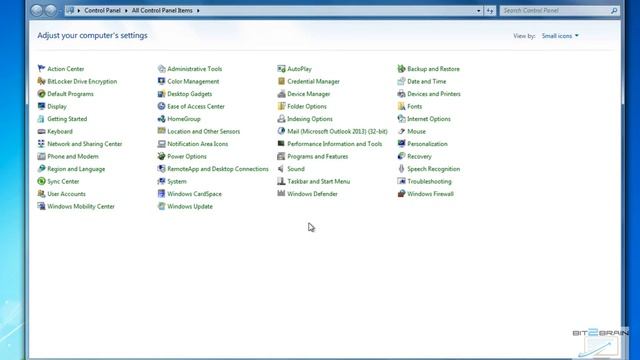Click the Ease of Access Center icon
The width and height of the screenshot is (640, 360).
[161, 106]
